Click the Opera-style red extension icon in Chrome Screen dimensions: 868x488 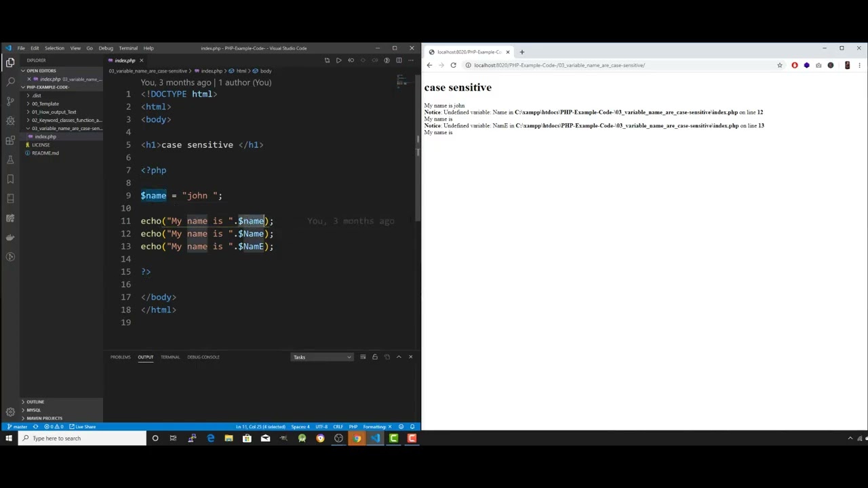(x=795, y=65)
